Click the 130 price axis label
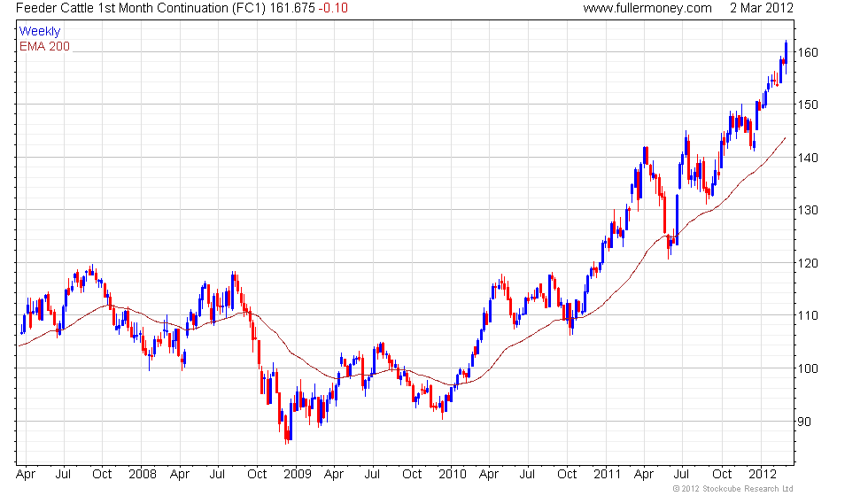Viewport: 868px width, 496px height. (x=808, y=210)
